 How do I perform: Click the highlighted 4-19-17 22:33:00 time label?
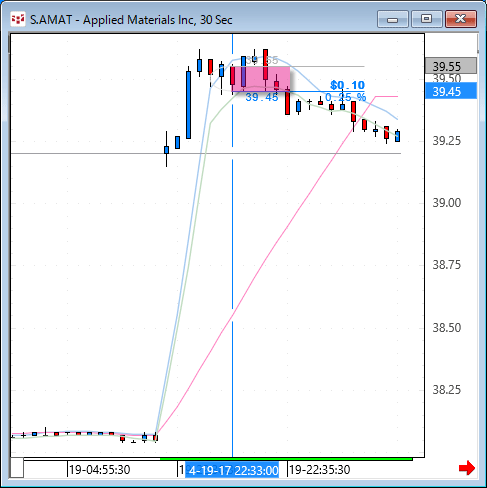[232, 470]
